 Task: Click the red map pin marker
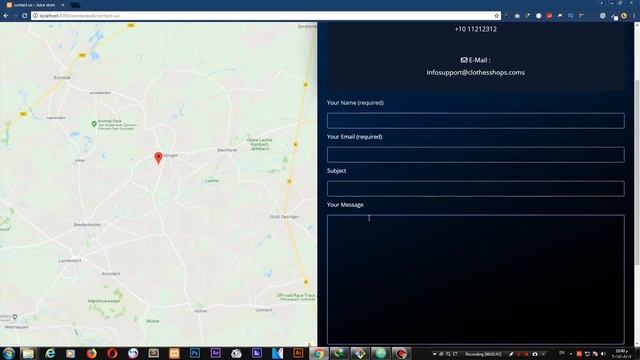point(158,158)
